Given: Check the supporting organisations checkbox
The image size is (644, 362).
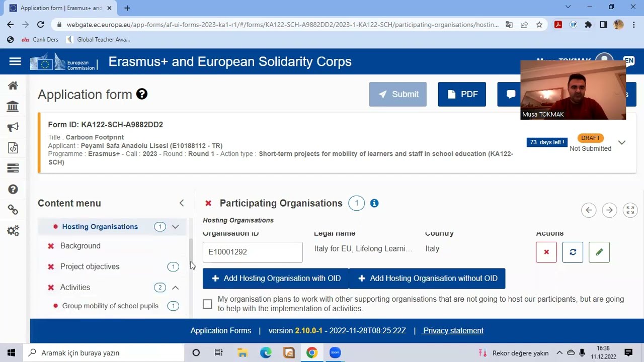Looking at the screenshot, I should point(207,304).
